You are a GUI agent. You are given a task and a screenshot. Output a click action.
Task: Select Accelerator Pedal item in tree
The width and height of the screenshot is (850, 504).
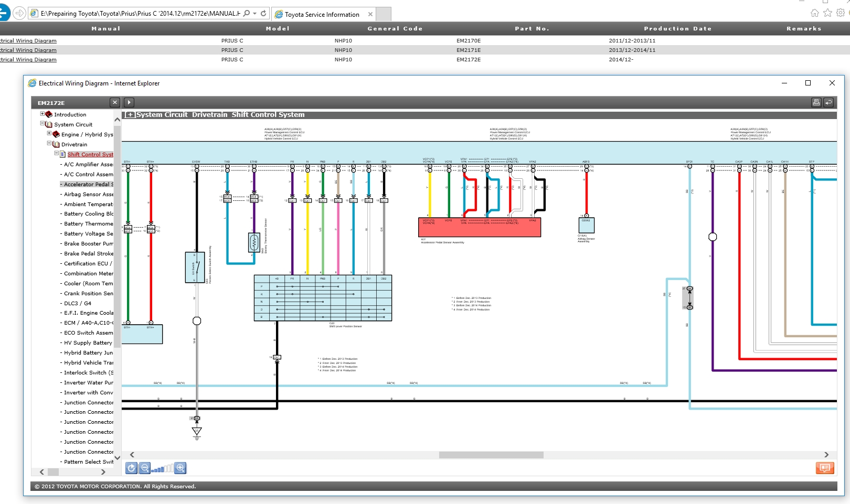[87, 184]
